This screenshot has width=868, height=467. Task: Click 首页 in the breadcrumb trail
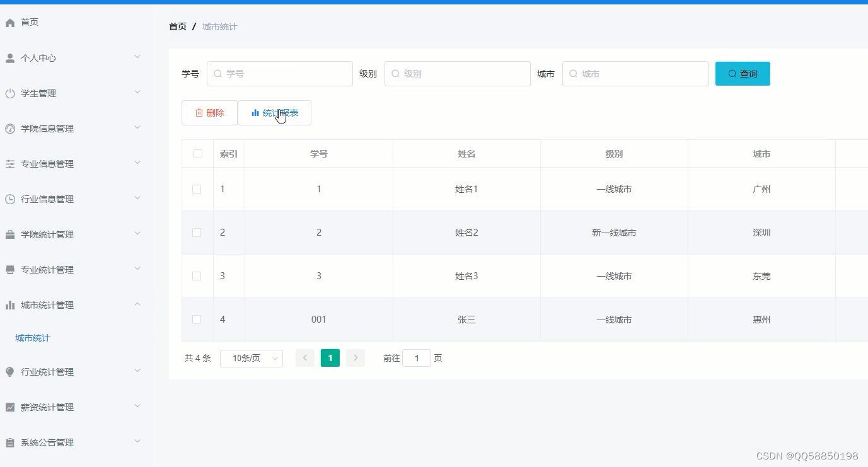click(177, 26)
